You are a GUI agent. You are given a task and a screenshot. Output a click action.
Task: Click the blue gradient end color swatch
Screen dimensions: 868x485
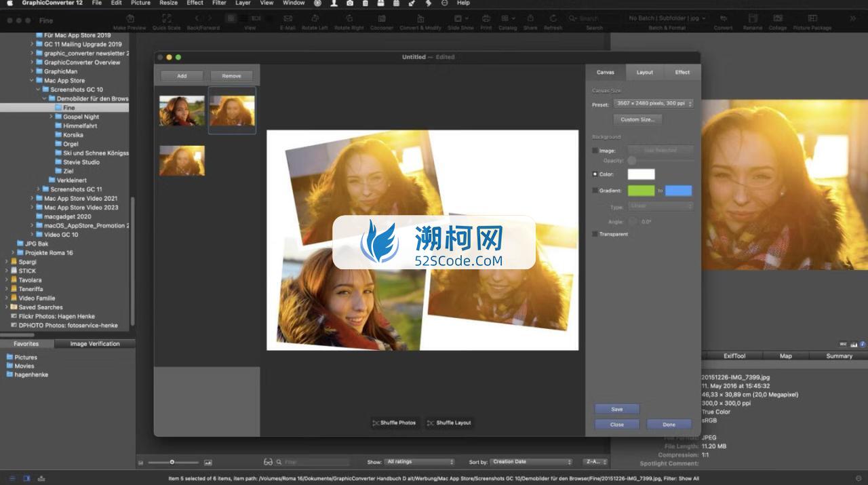tap(679, 191)
